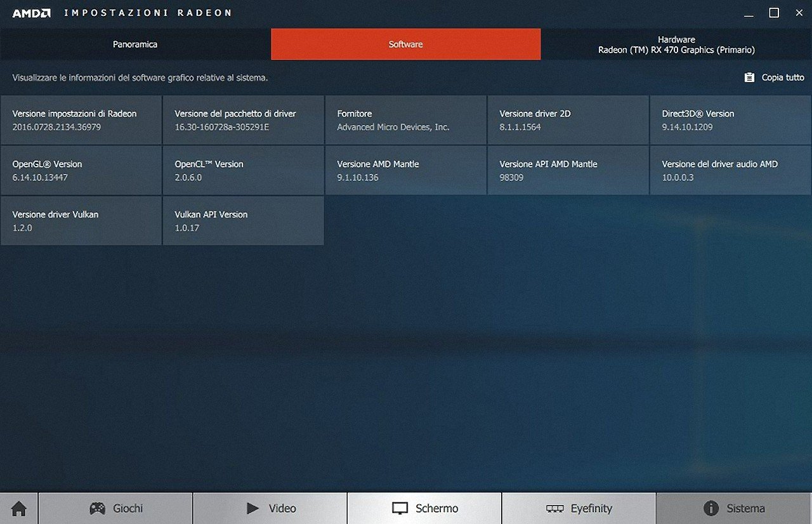Select the Direct3D Version tile

coord(731,120)
